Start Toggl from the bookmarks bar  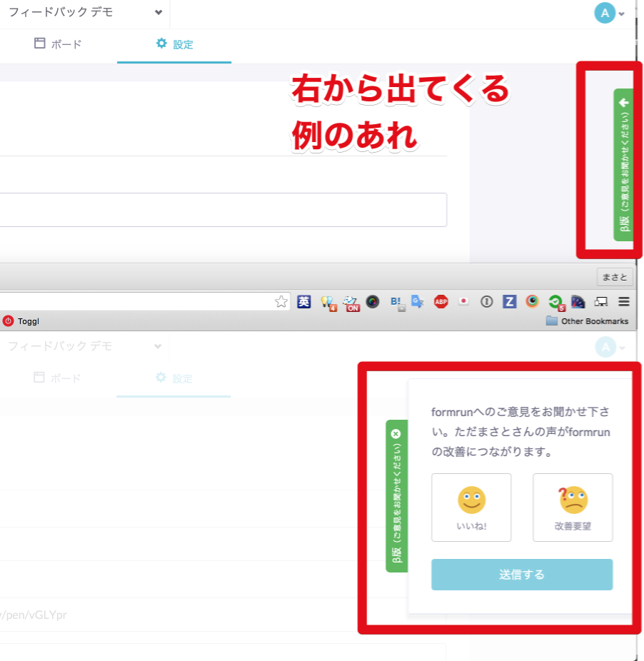click(21, 321)
